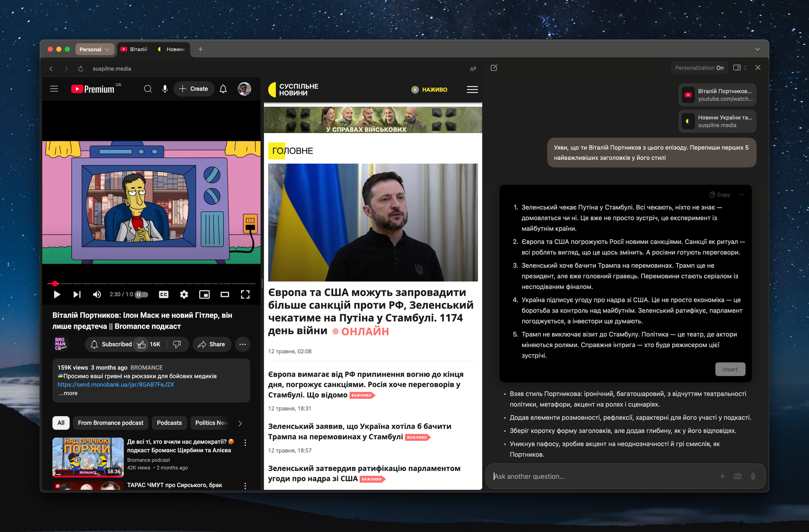
Task: Open the Європа вимагає від РФ article
Action: click(x=366, y=385)
